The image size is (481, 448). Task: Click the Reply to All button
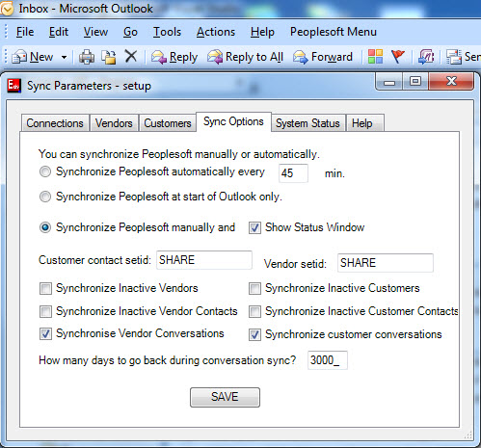[245, 57]
